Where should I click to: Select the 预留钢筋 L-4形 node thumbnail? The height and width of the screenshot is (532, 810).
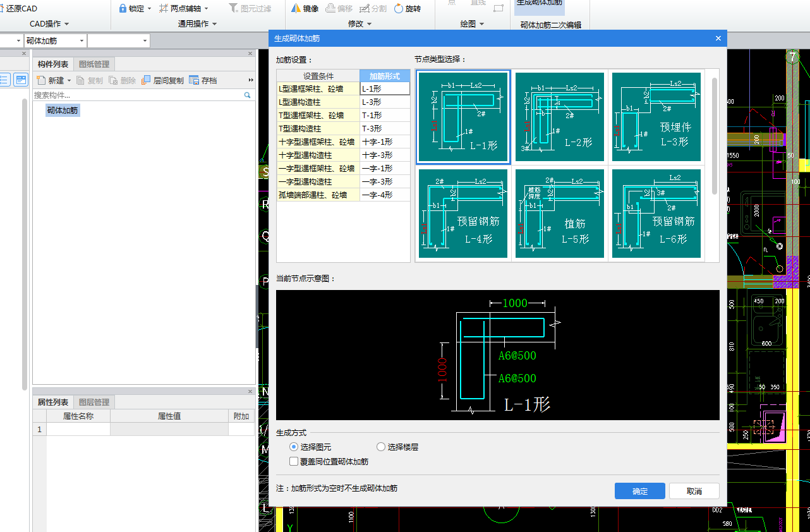point(463,214)
